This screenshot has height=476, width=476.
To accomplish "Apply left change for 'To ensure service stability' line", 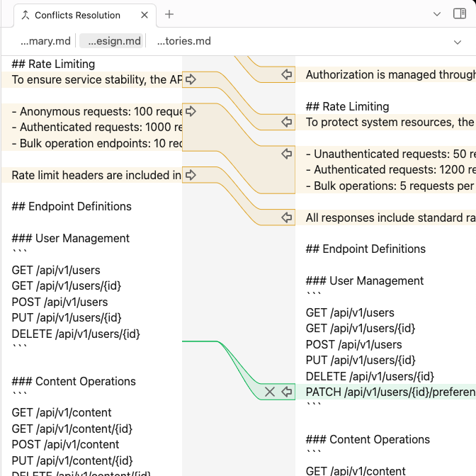I will click(191, 79).
